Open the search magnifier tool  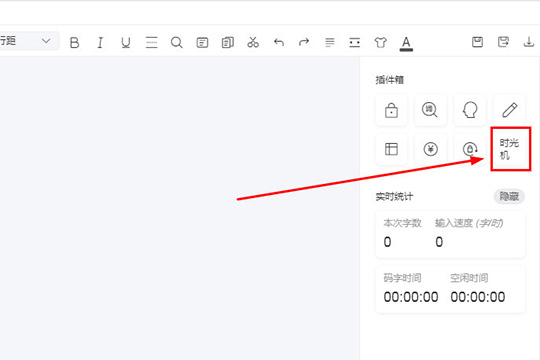pos(177,43)
